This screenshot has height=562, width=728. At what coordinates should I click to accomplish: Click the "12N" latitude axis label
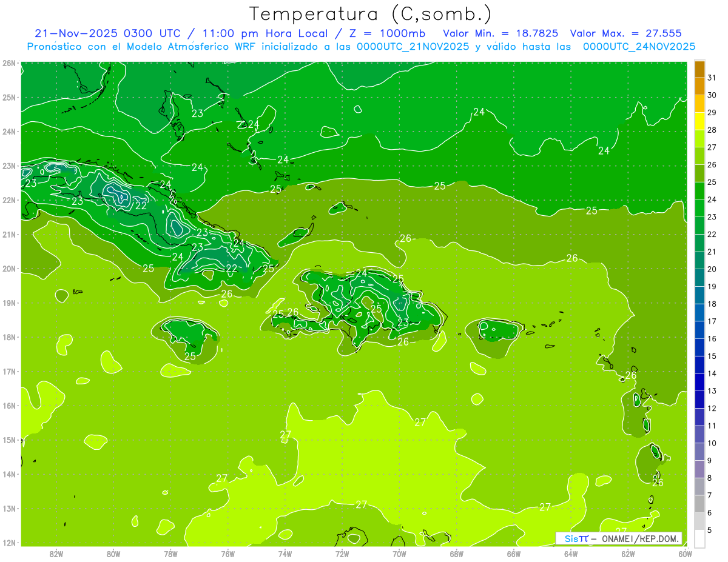point(9,543)
